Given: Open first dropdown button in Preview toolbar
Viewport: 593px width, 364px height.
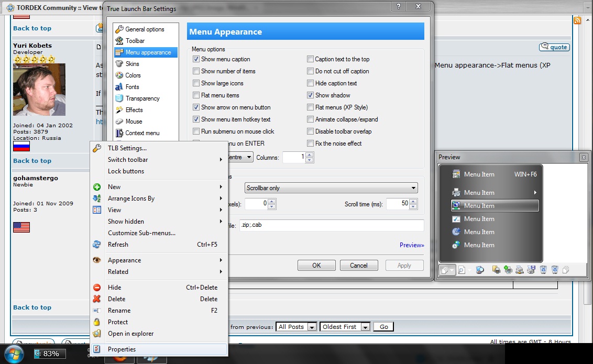Looking at the screenshot, I should click(x=447, y=270).
